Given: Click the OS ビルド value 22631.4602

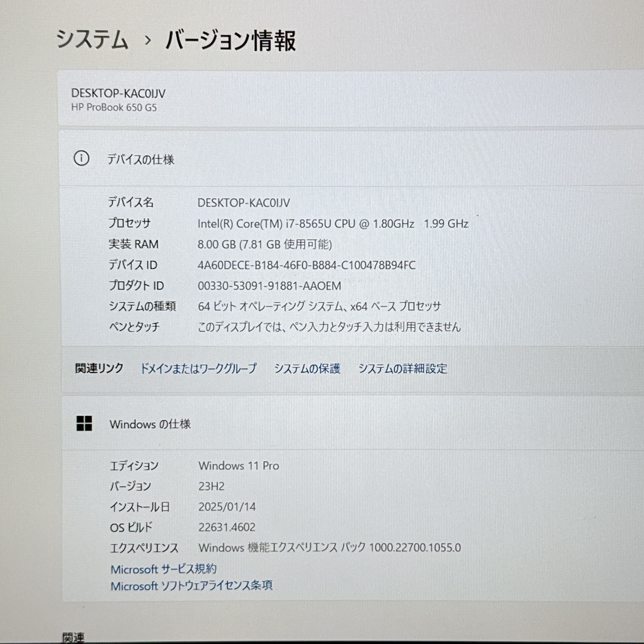Looking at the screenshot, I should pos(227,527).
